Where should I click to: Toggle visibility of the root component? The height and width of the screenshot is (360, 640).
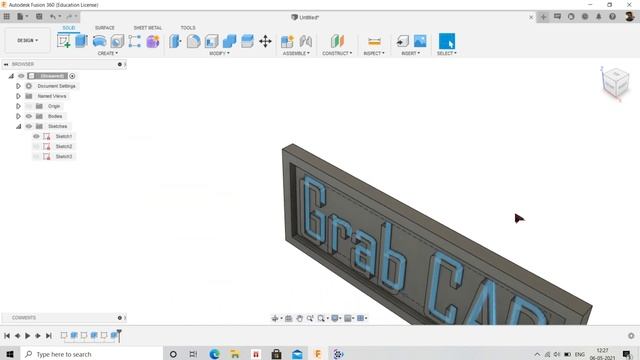(21, 76)
